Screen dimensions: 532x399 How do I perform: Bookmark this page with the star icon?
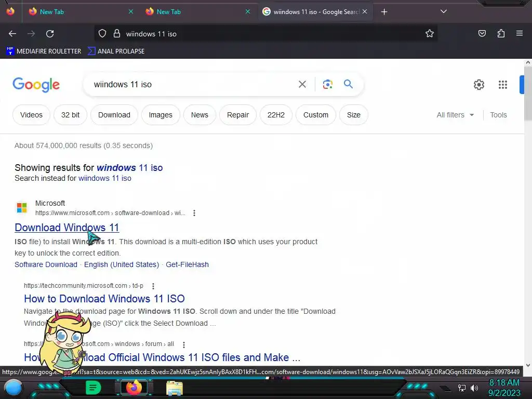pos(430,33)
